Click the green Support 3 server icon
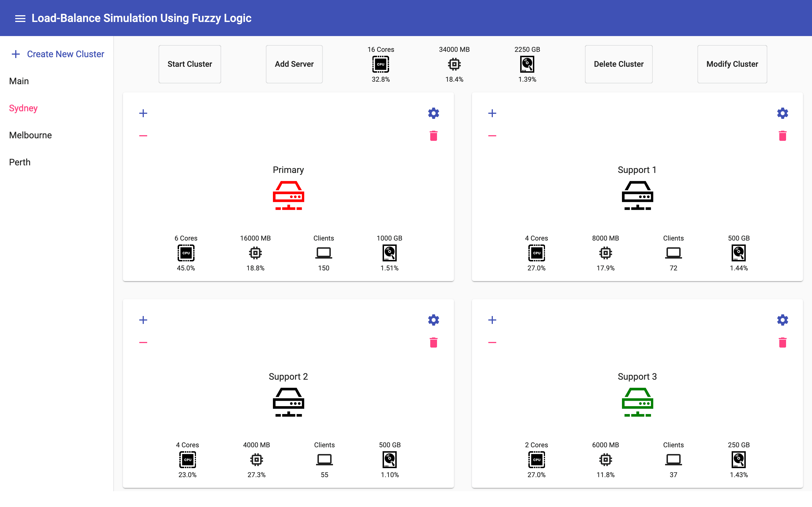 click(637, 402)
